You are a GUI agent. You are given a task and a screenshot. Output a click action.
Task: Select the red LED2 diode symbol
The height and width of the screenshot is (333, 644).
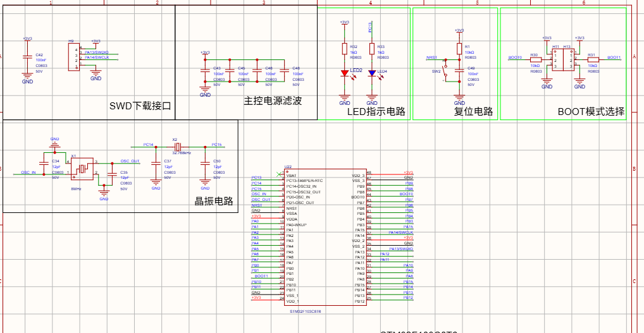coord(345,73)
